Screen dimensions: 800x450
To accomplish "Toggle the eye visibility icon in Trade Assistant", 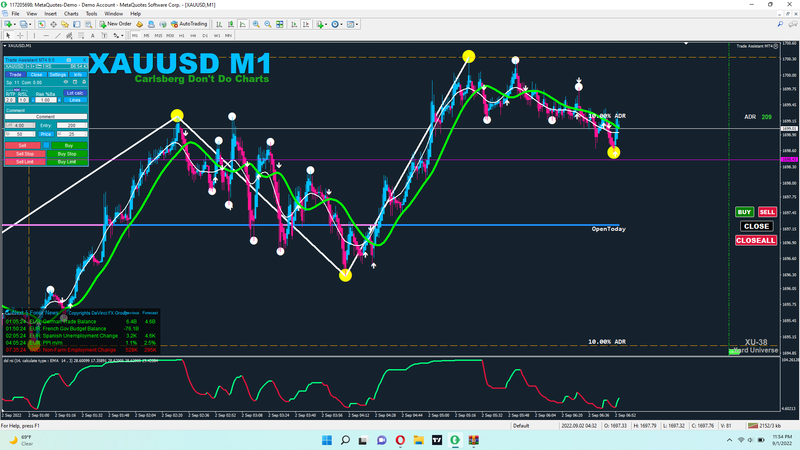I will (65, 82).
